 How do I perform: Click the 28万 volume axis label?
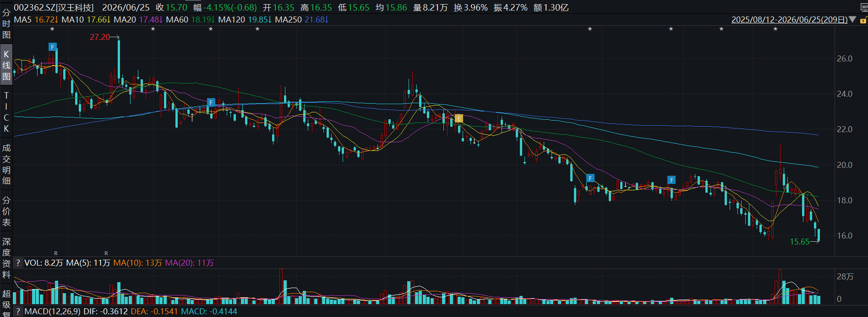846,277
